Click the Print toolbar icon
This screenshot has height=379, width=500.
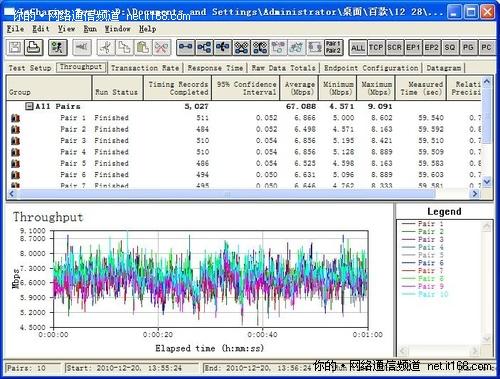34,47
